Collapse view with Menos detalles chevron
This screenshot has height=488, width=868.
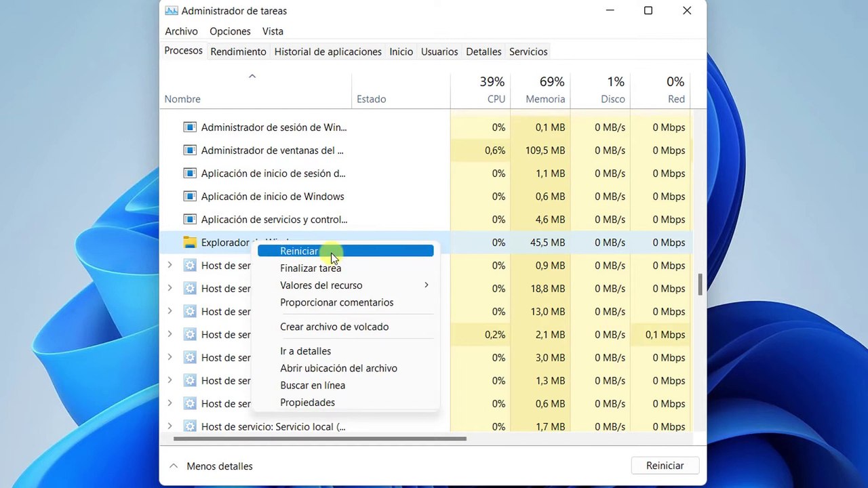(174, 466)
